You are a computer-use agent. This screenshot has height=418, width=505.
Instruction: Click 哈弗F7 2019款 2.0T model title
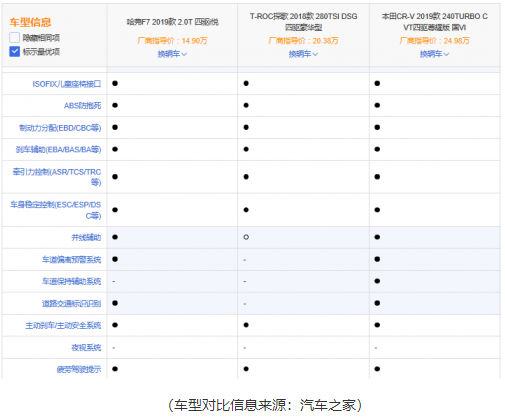[172, 22]
